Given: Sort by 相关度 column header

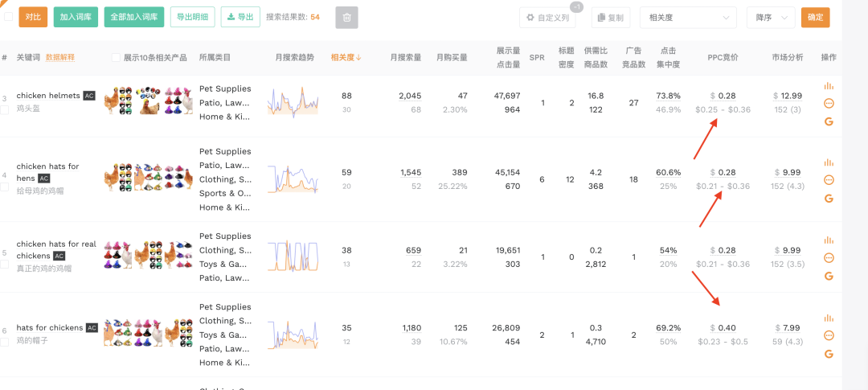Looking at the screenshot, I should [346, 58].
